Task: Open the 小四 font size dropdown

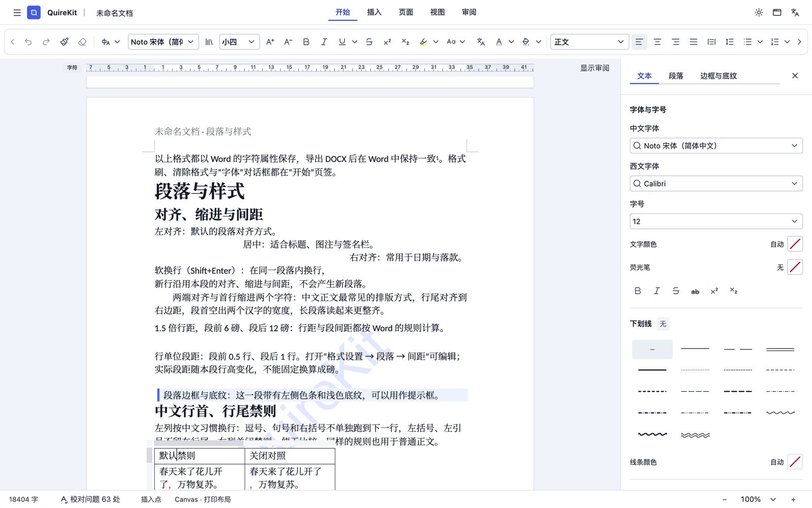Action: pyautogui.click(x=240, y=42)
